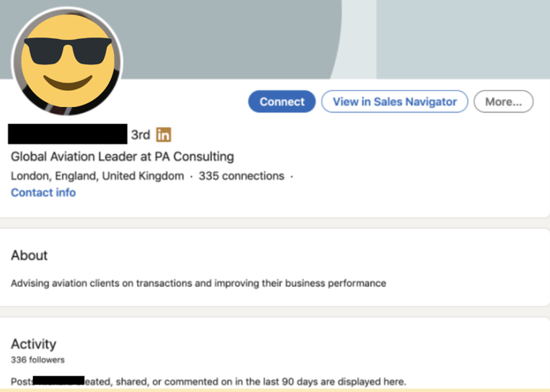Click the redacted name in Activity text
This screenshot has height=392, width=550.
59,381
